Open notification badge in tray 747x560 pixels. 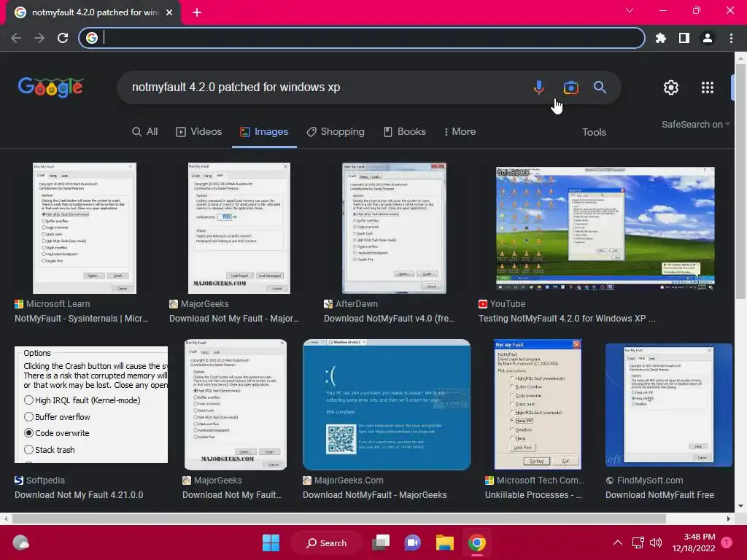tap(727, 542)
